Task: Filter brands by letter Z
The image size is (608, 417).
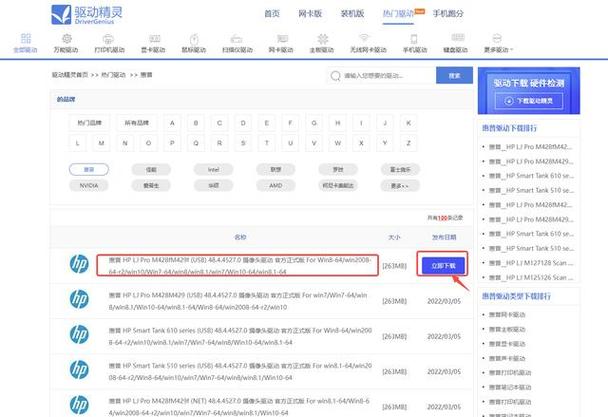Action: [408, 143]
